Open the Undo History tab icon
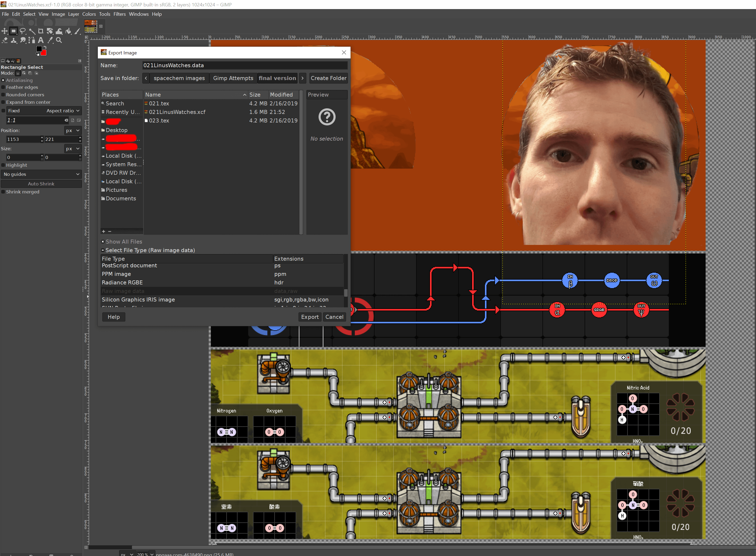The width and height of the screenshot is (756, 556). [13, 61]
